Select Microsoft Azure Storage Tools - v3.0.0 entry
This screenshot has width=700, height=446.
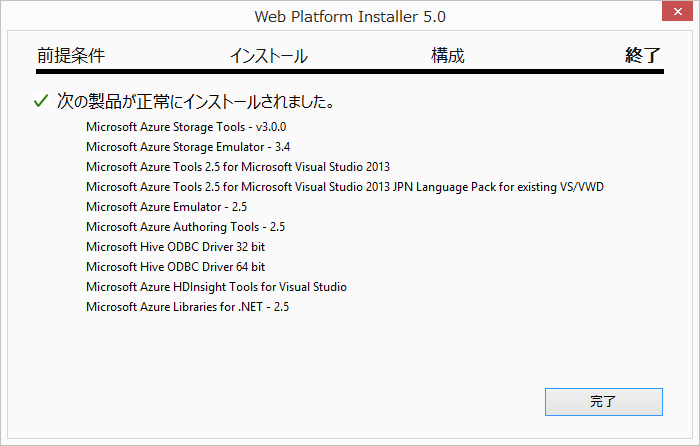point(186,127)
